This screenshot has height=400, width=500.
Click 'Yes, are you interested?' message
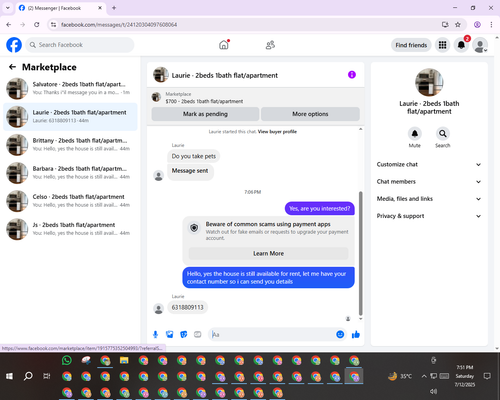(x=319, y=209)
